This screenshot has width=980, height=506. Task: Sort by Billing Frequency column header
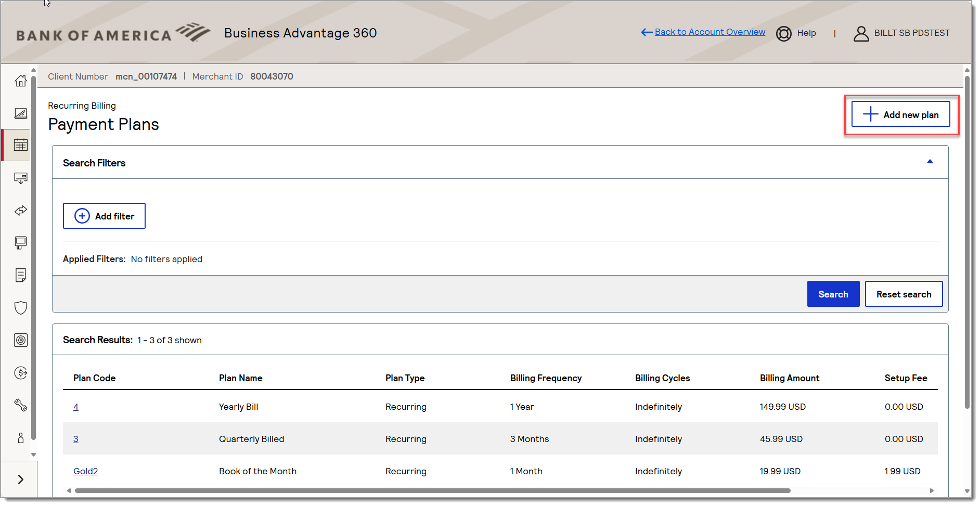coord(546,379)
